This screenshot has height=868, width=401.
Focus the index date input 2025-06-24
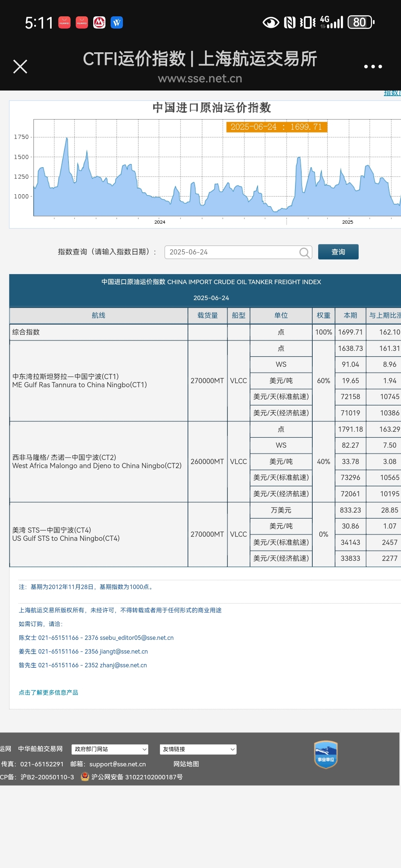coord(238,252)
